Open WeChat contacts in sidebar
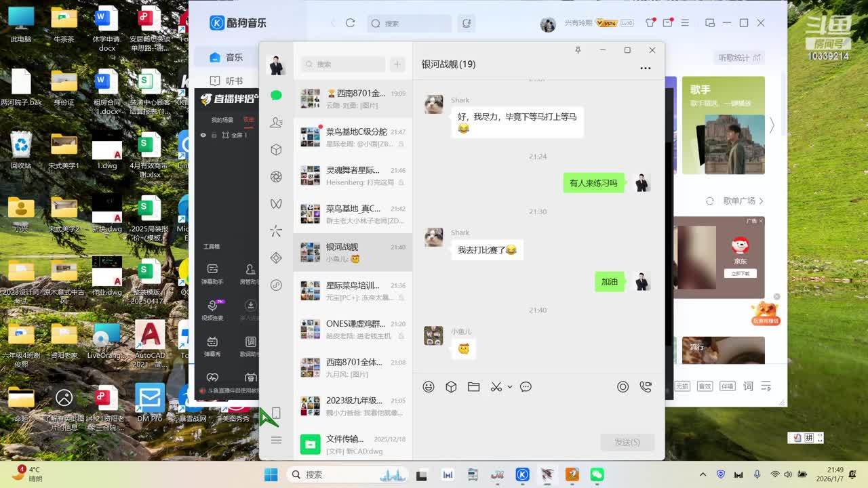868x488 pixels. coord(276,123)
